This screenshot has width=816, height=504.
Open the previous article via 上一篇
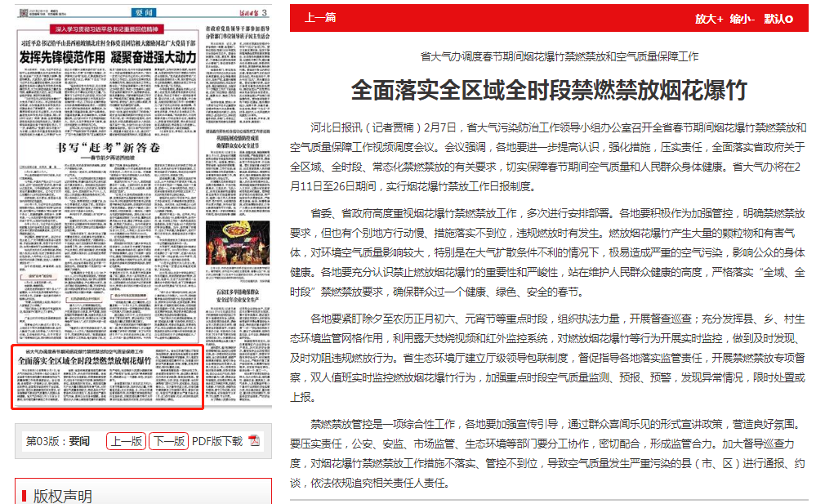click(x=319, y=19)
